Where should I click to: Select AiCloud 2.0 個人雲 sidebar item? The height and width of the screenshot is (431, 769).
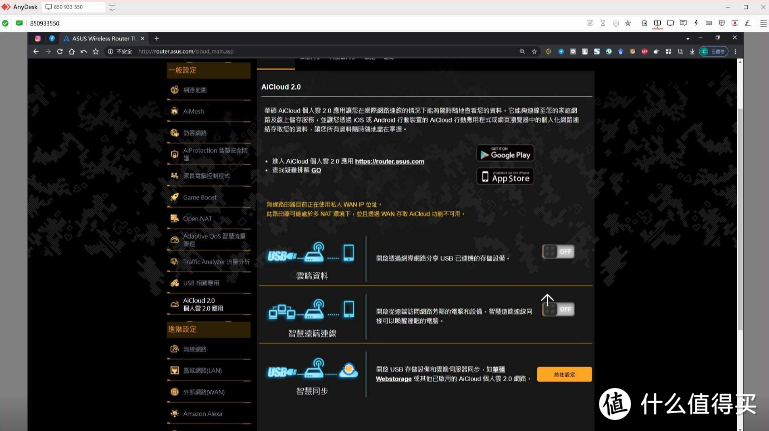[208, 304]
